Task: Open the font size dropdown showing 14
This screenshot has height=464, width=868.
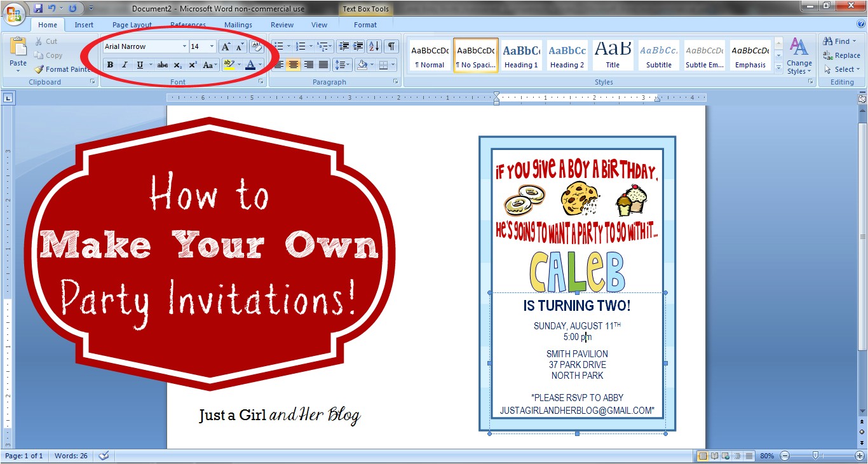Action: point(211,46)
